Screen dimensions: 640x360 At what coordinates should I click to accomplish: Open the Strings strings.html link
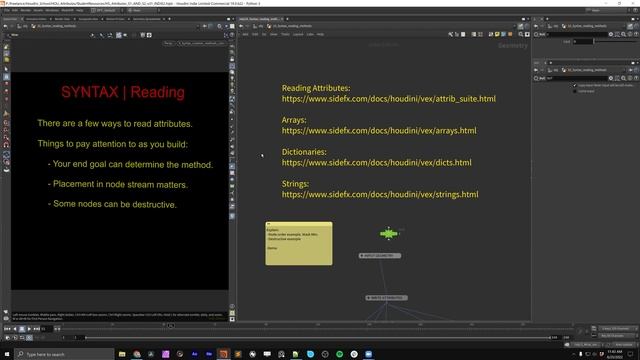pyautogui.click(x=380, y=194)
